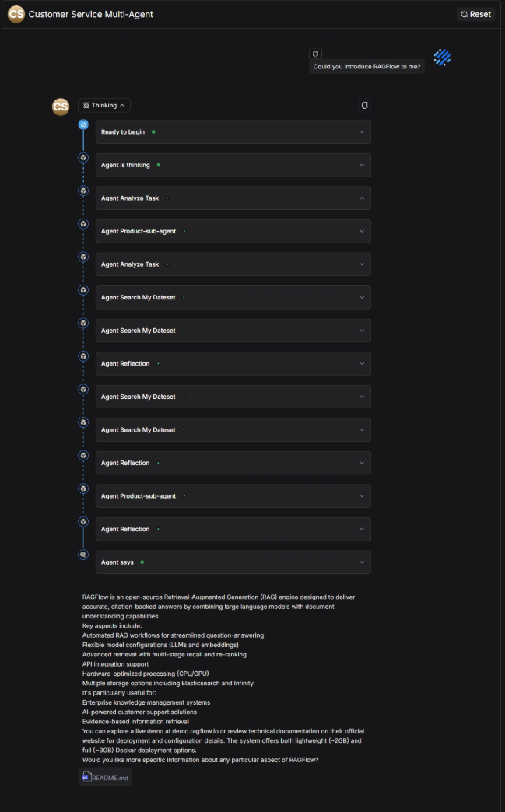
Task: Expand the first Agent Search My Dateset step
Action: (x=361, y=297)
